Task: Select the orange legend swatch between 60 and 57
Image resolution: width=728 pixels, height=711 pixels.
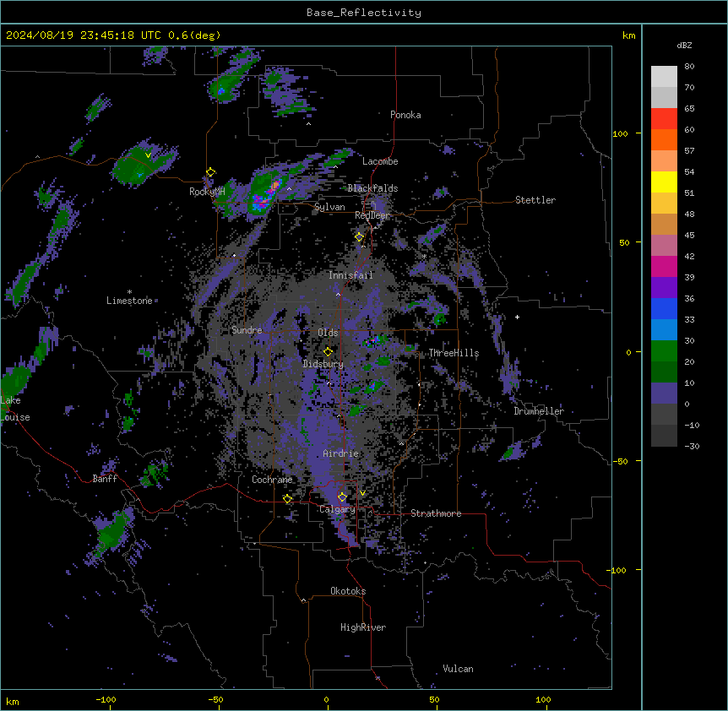Action: [x=664, y=139]
